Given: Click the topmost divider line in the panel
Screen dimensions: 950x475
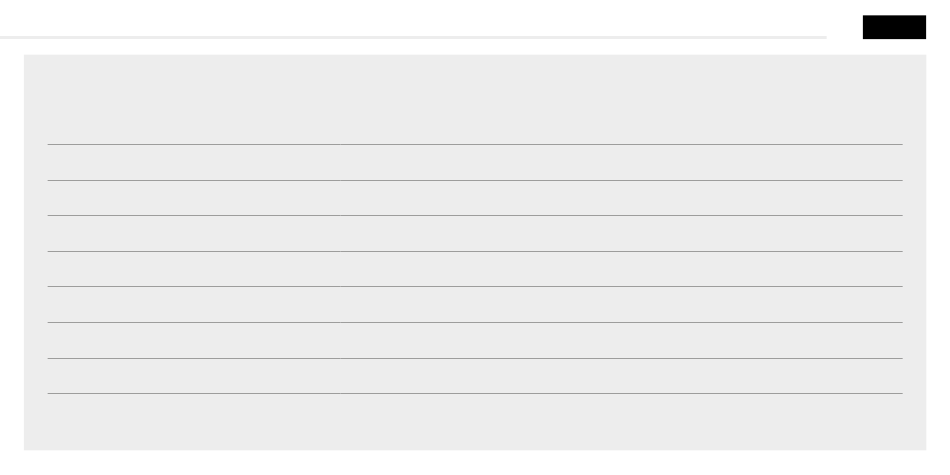Looking at the screenshot, I should 474,144.
